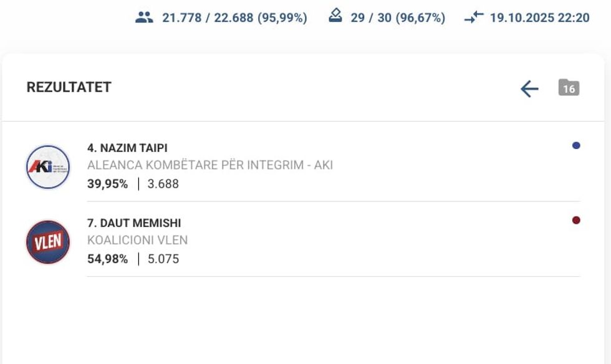
Task: Select the AKI party logo
Action: point(48,166)
